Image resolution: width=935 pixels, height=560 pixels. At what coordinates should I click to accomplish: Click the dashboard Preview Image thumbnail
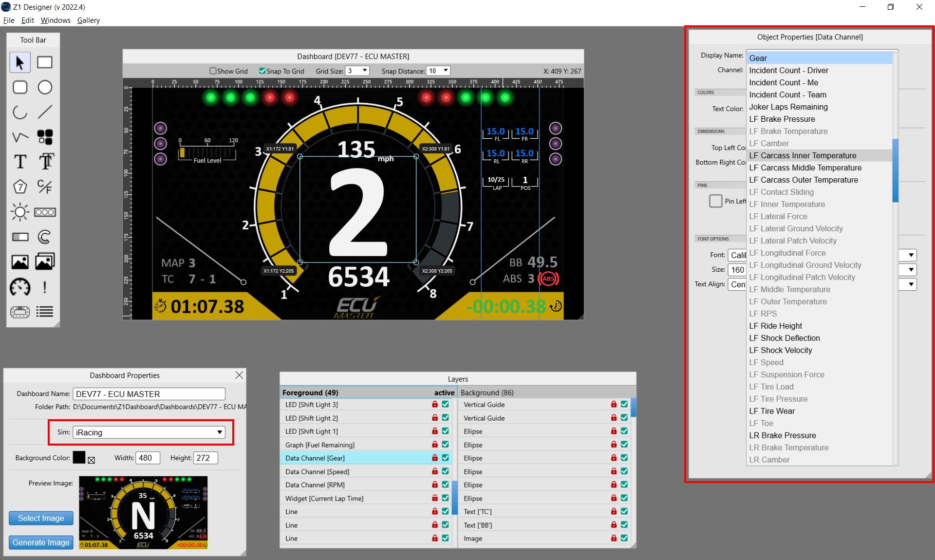[x=143, y=513]
